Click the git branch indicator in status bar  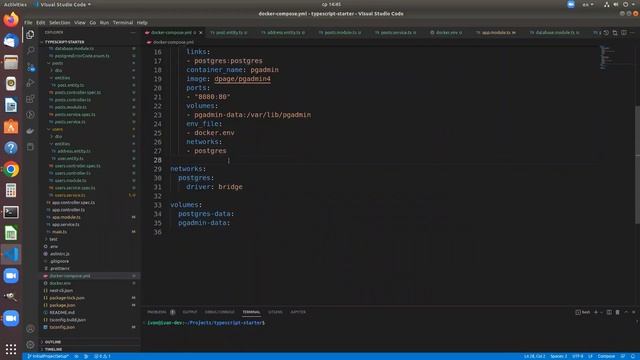point(47,356)
